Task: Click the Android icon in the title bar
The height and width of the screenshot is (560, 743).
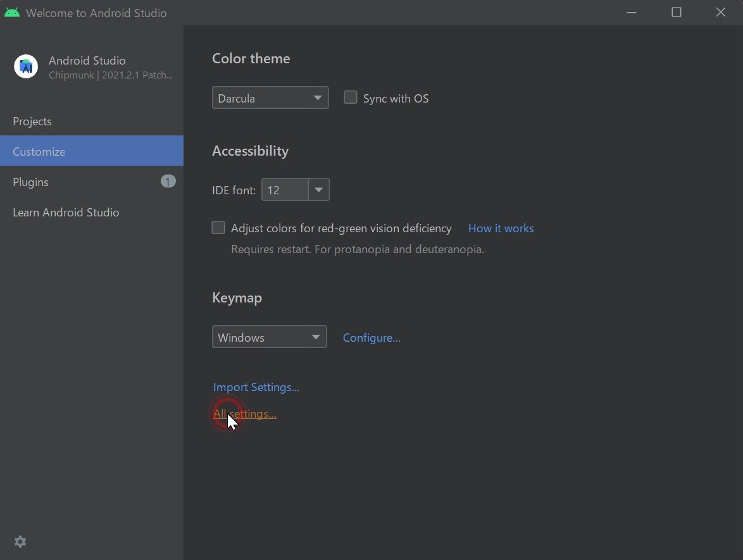Action: [x=12, y=11]
